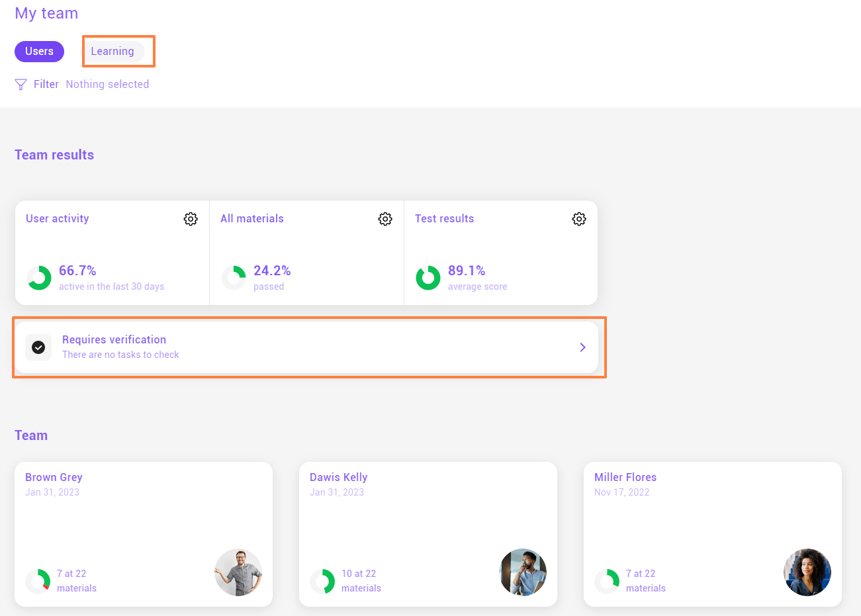This screenshot has width=861, height=616.
Task: Open settings gear for Test results
Action: coord(579,219)
